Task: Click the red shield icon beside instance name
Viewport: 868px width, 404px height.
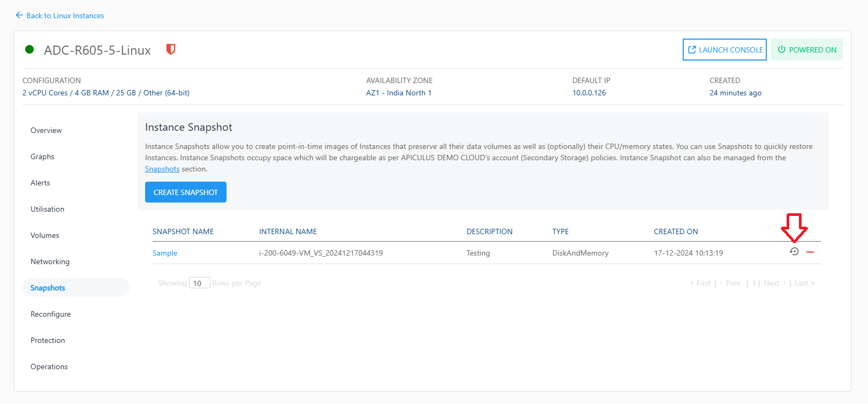Action: [171, 49]
